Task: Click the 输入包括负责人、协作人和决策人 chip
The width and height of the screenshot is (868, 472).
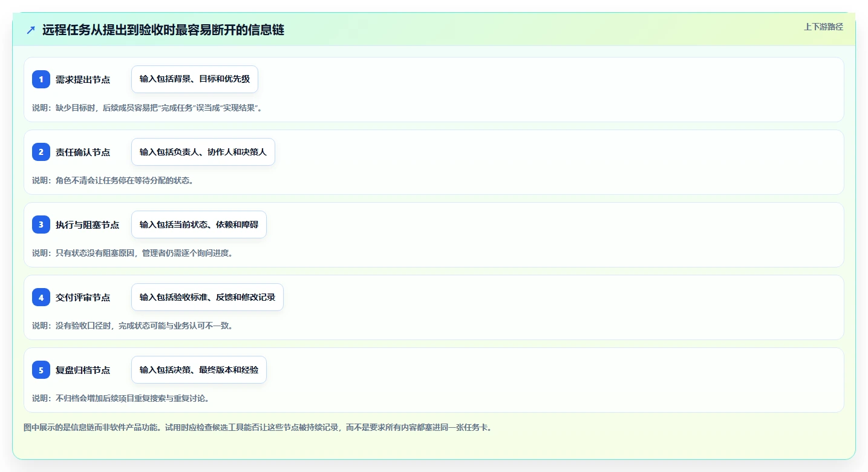Action: pyautogui.click(x=203, y=152)
